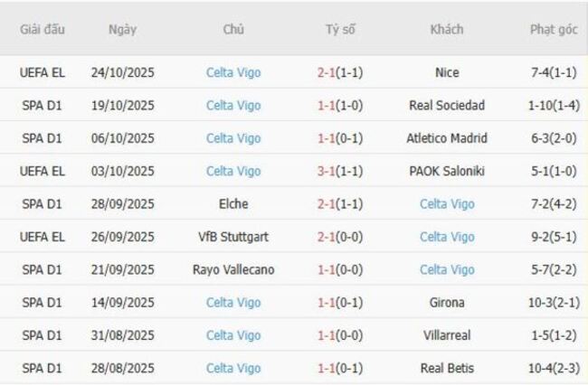Image resolution: width=588 pixels, height=385 pixels.
Task: Select the VfB Stuttgart home team
Action: pos(233,237)
